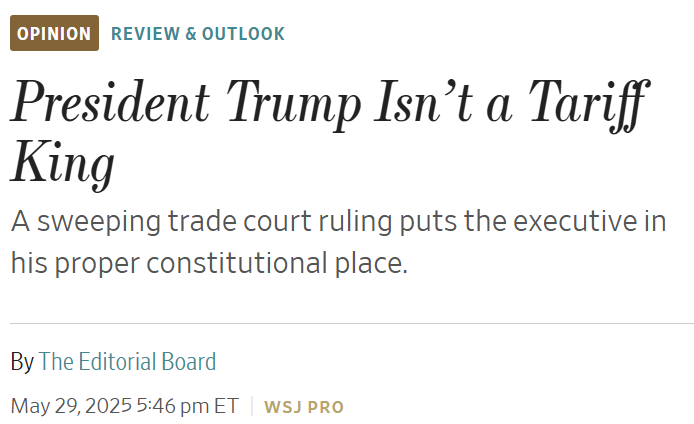Image resolution: width=694 pixels, height=424 pixels.
Task: Click the phrase proper constitutional place
Action: click(x=231, y=263)
